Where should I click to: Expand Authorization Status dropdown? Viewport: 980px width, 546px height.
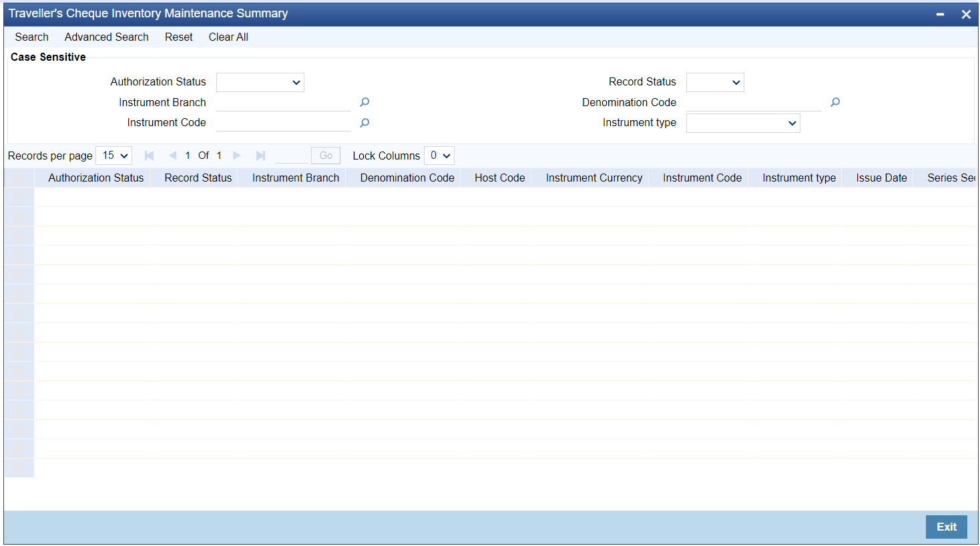tap(260, 83)
